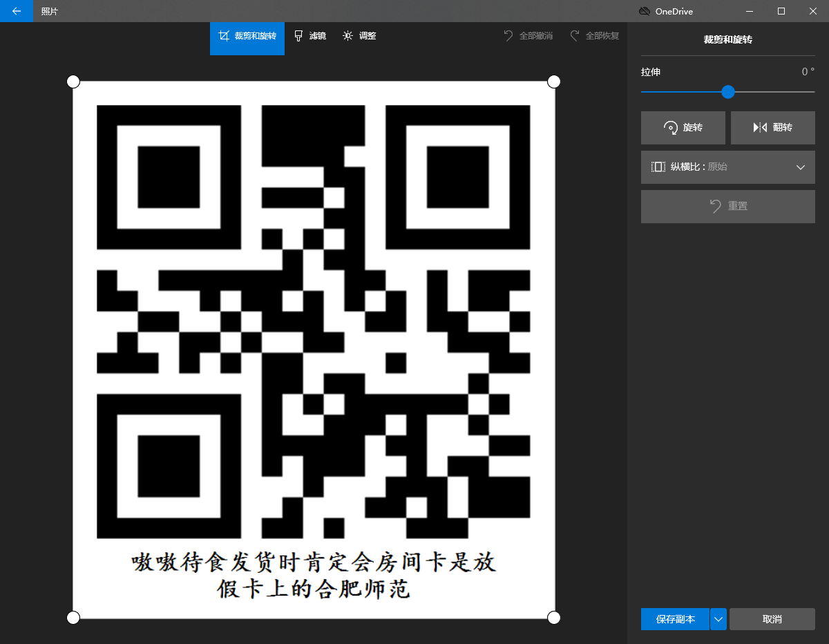Image resolution: width=829 pixels, height=644 pixels.
Task: Expand the save options chevron beside 保存副本
Action: pyautogui.click(x=718, y=619)
